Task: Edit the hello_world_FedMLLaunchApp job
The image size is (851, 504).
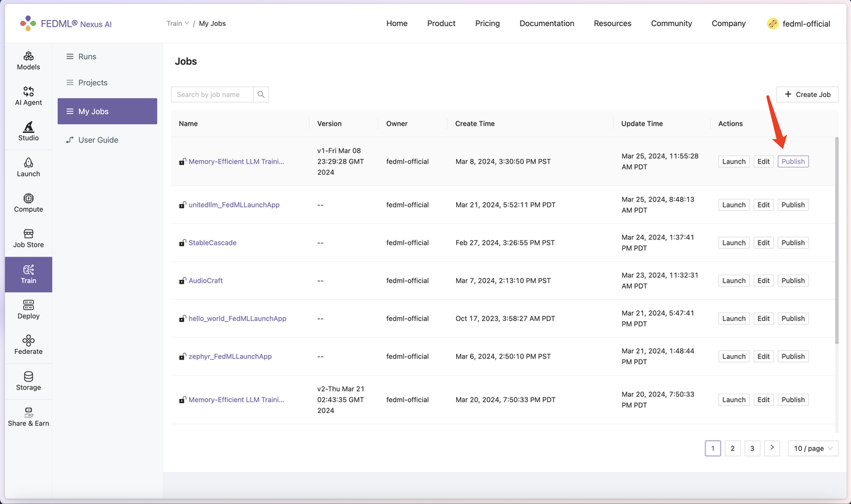Action: pyautogui.click(x=763, y=318)
